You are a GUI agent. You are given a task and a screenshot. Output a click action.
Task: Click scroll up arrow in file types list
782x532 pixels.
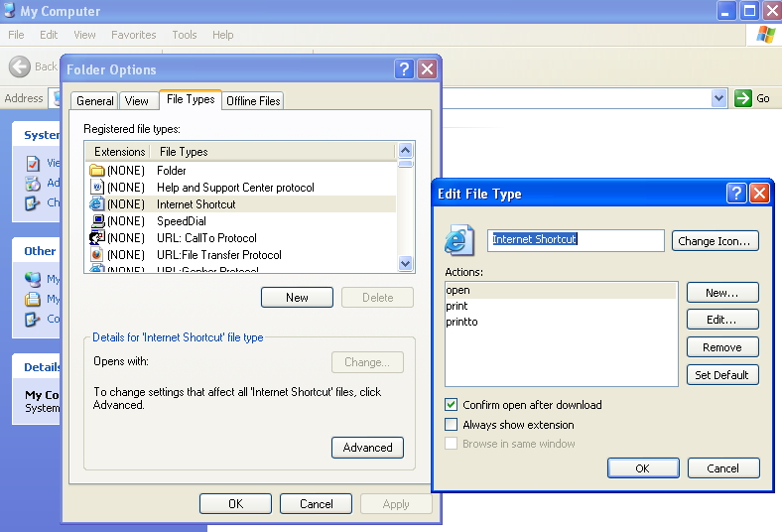point(406,150)
